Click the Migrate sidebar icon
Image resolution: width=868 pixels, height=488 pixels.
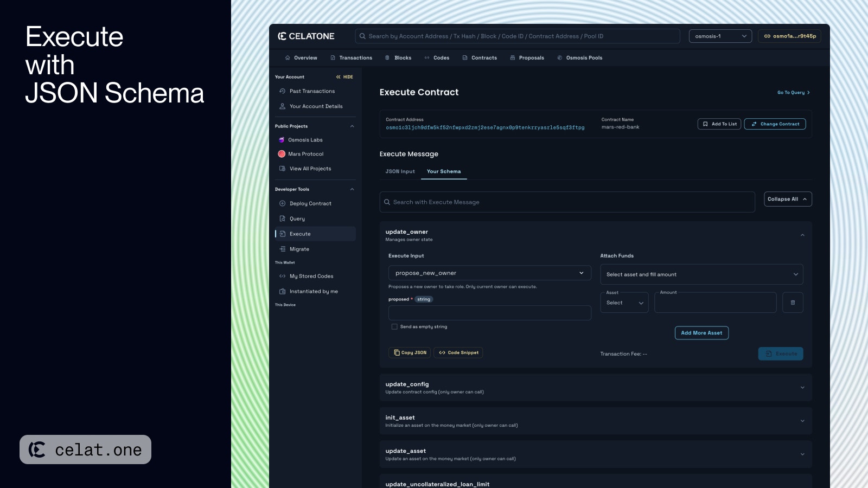click(x=282, y=249)
